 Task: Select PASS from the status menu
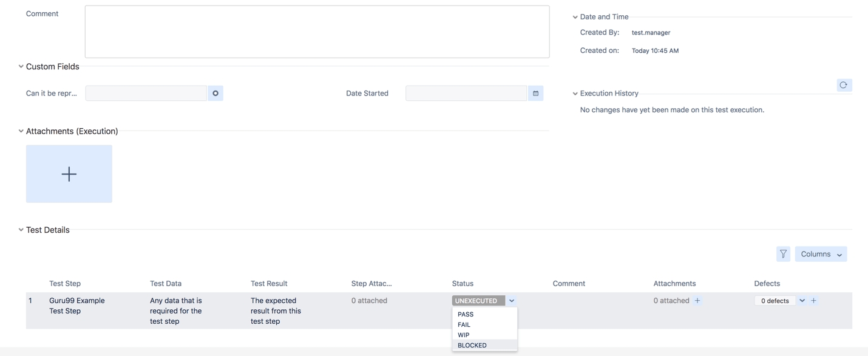point(466,314)
